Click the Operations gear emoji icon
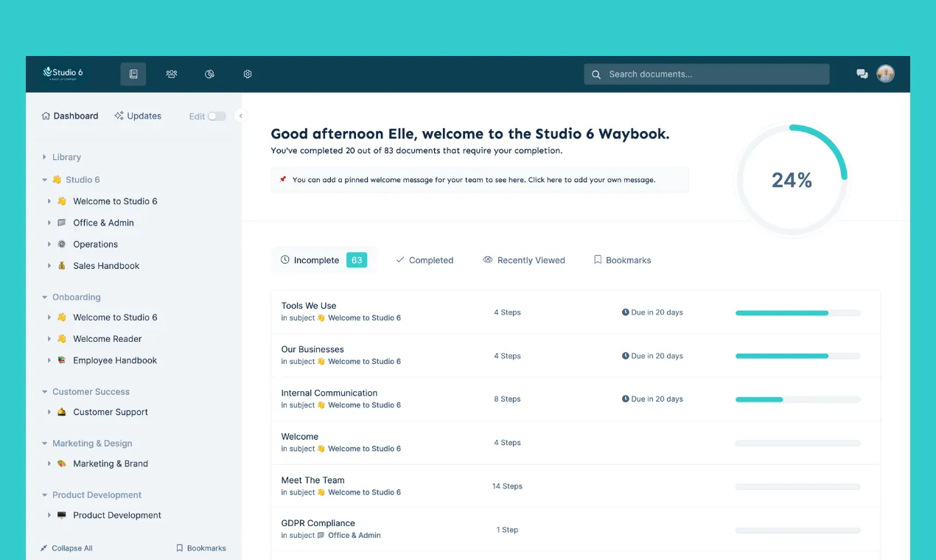 [62, 245]
